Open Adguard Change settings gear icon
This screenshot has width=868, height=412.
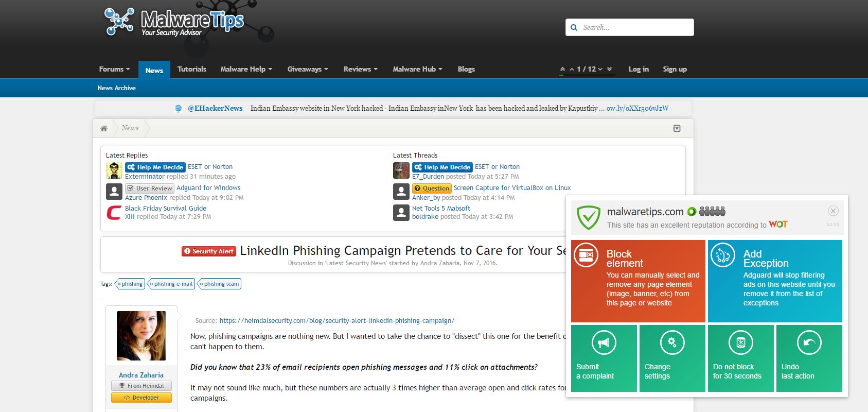point(672,342)
